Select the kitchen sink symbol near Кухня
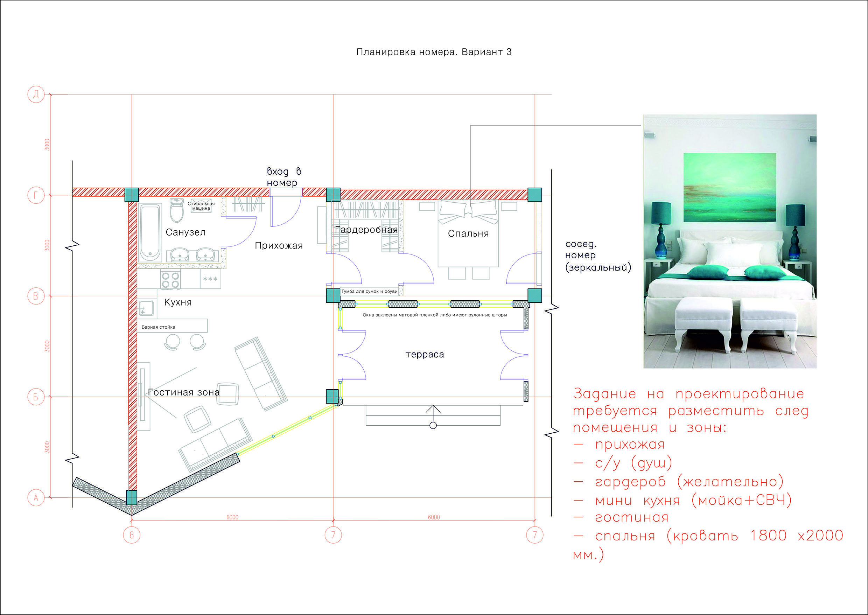The height and width of the screenshot is (615, 868). click(146, 308)
